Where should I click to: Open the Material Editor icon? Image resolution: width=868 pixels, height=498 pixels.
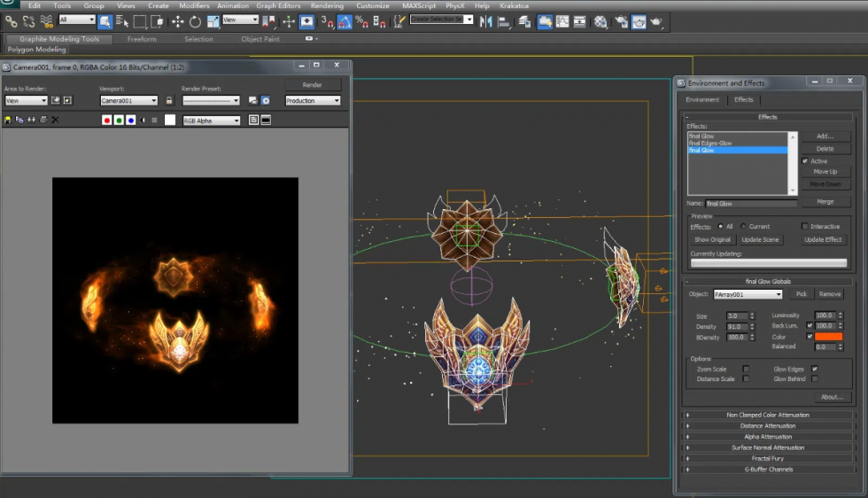tap(601, 21)
